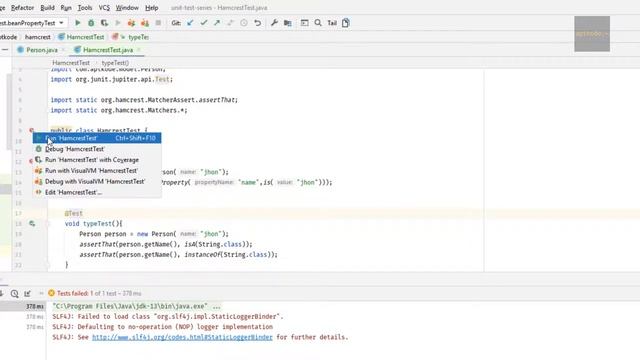Select Debug with VisualVM 'HamcrestTest' entry
The height and width of the screenshot is (360, 640).
pyautogui.click(x=97, y=181)
